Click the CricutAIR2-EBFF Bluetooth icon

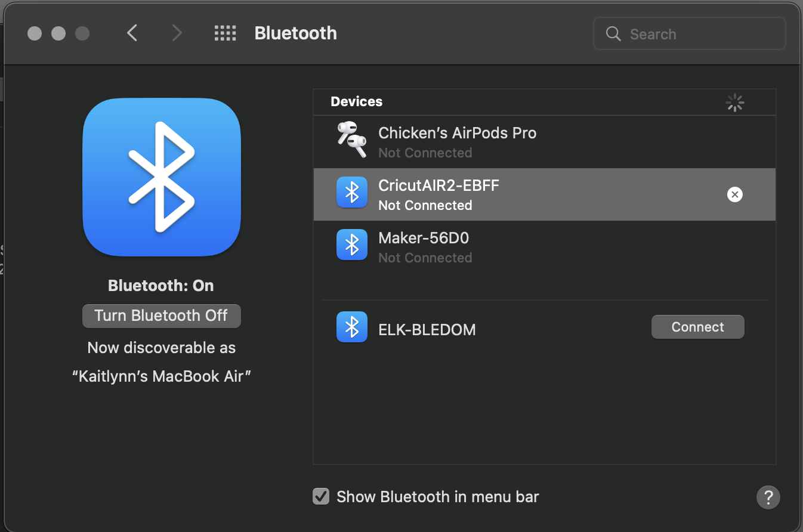click(x=351, y=192)
